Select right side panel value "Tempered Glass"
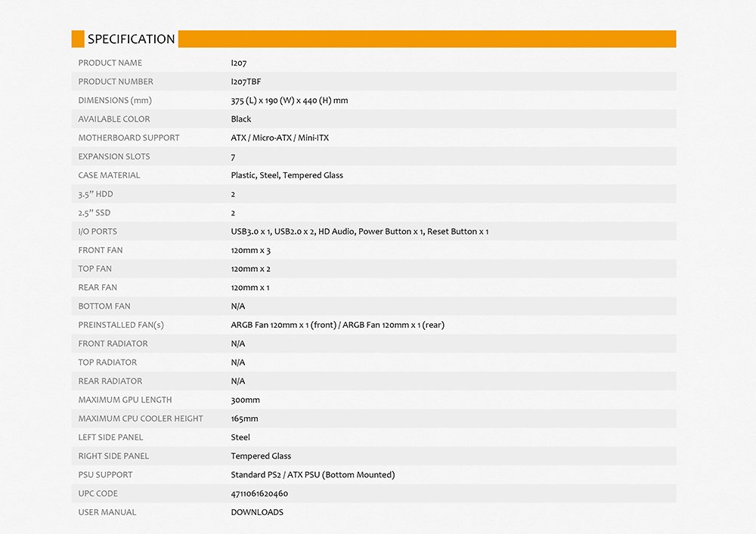 click(261, 456)
